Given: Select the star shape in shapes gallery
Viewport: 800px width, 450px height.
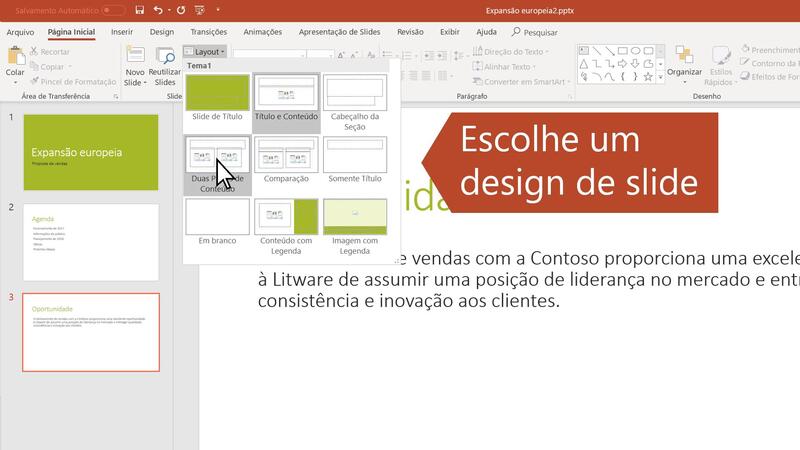Looking at the screenshot, I should coord(647,76).
